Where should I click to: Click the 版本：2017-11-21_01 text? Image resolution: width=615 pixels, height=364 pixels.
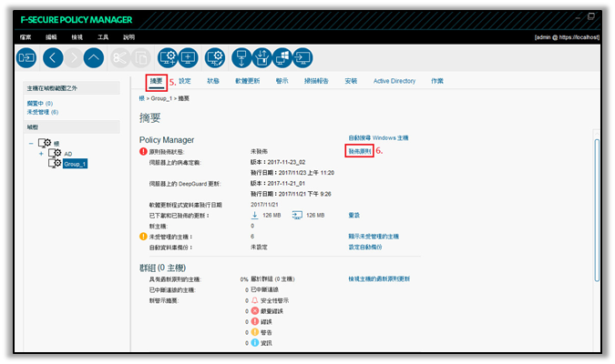278,183
